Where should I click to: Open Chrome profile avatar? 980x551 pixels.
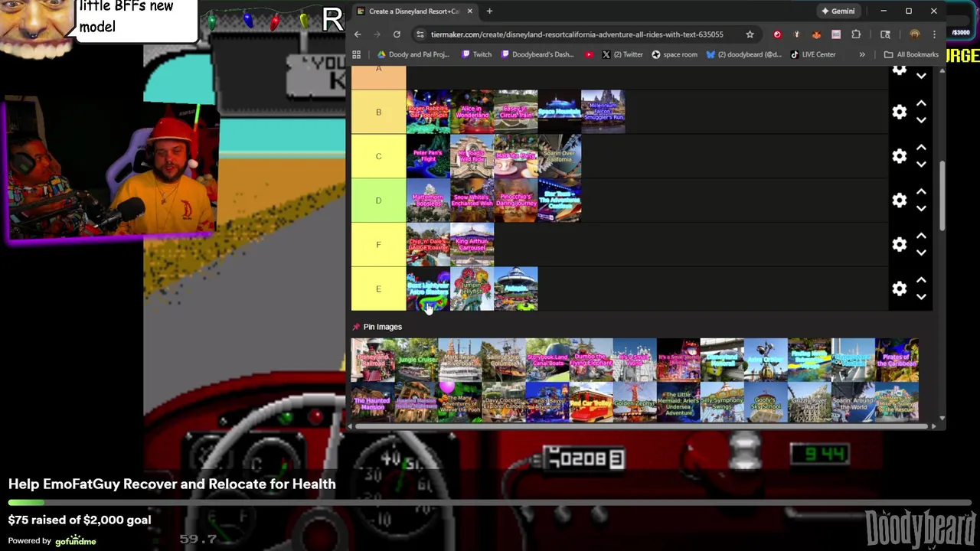tap(914, 34)
